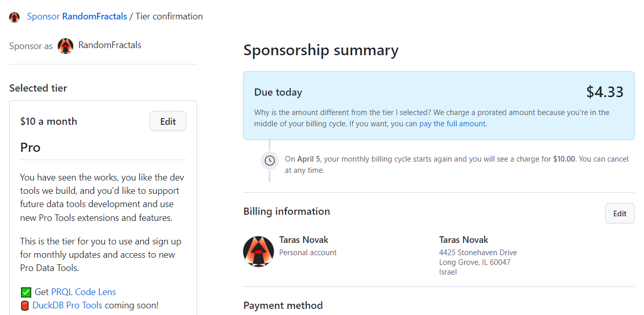
Task: Click the "Pro" tier heading
Action: 30,147
